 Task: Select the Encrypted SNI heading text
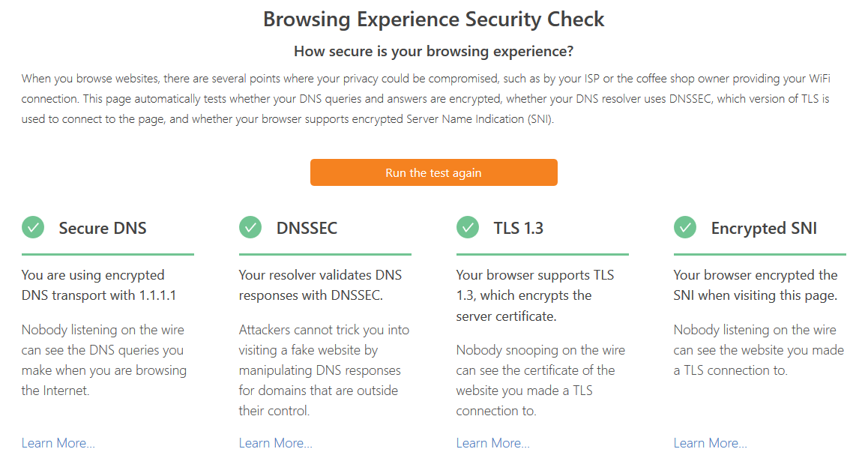[764, 228]
